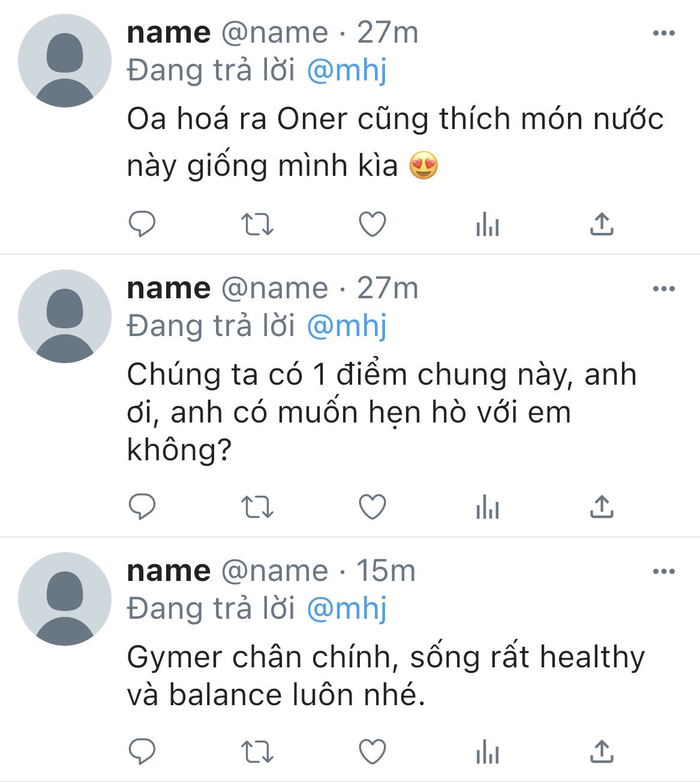Viewport: 700px width, 782px height.
Task: View analytics for the 'Gymer chân chính' tweet
Action: [x=487, y=752]
